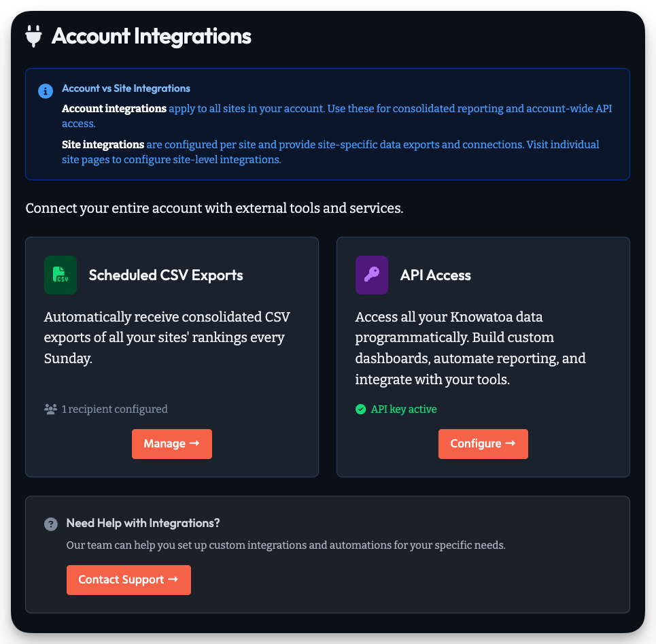Click the arrow in the Contact Support button
This screenshot has width=656, height=644.
[x=175, y=579]
